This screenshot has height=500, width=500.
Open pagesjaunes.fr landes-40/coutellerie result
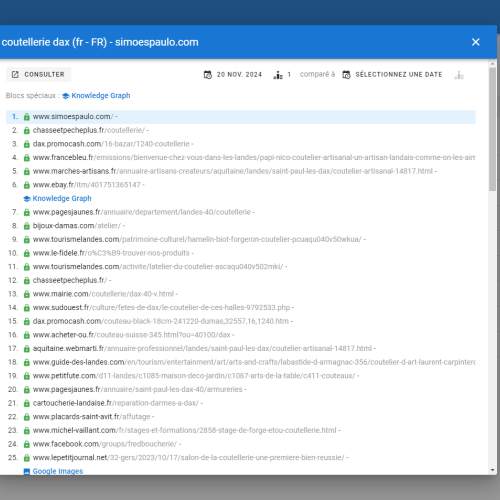tap(142, 212)
